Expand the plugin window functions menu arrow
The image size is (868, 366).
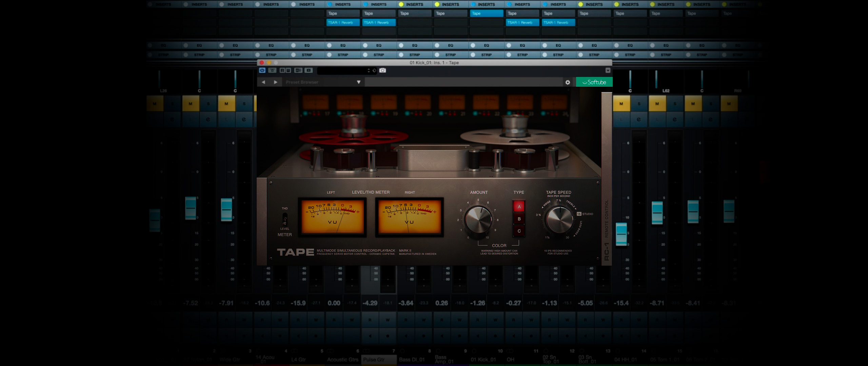click(608, 70)
